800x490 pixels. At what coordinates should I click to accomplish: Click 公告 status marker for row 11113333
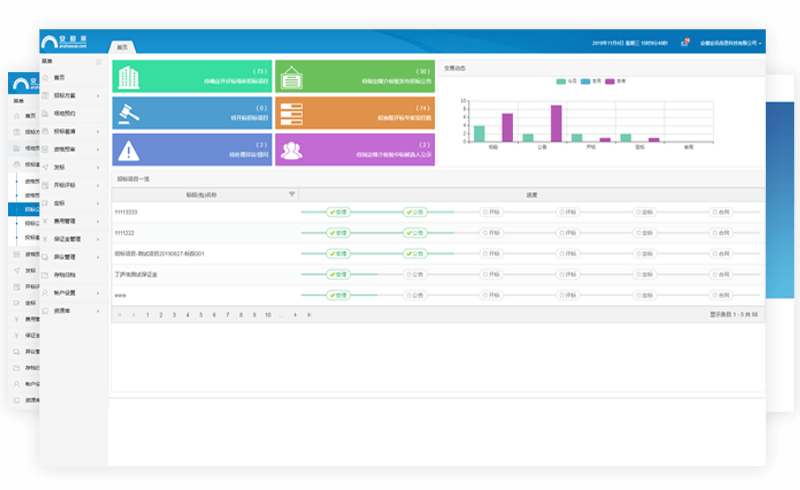415,212
